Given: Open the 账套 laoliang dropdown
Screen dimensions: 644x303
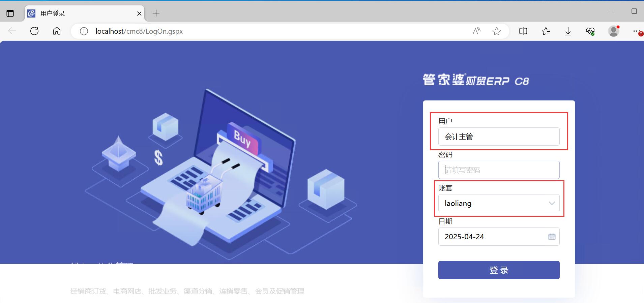Looking at the screenshot, I should pyautogui.click(x=499, y=203).
